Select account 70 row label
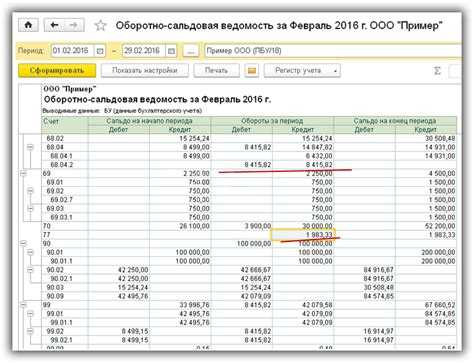 (x=47, y=226)
